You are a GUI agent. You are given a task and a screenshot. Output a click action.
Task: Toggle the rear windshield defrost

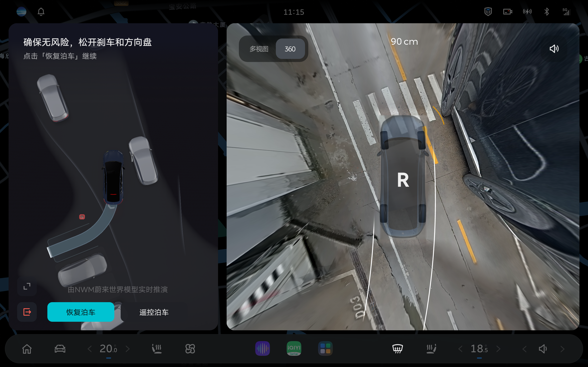tap(398, 349)
